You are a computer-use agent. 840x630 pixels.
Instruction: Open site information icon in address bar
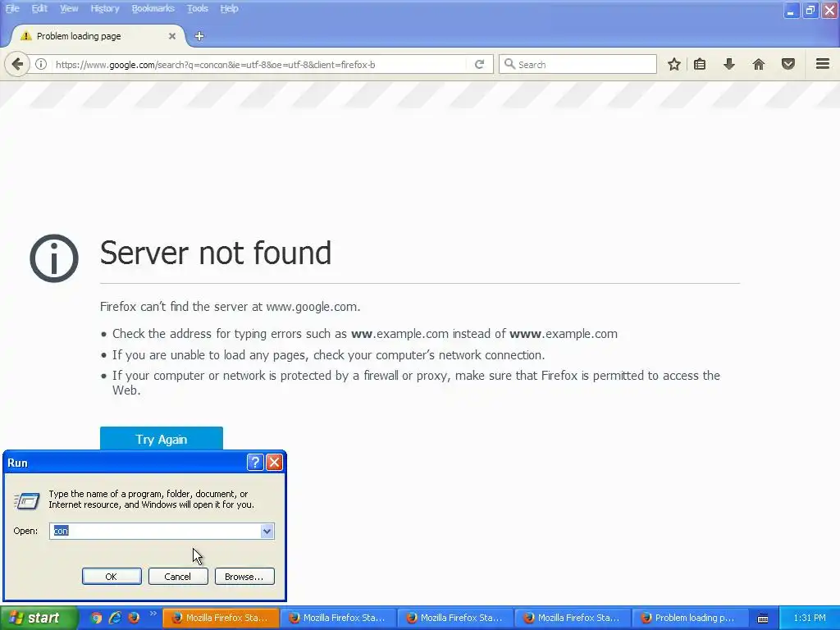click(x=41, y=64)
